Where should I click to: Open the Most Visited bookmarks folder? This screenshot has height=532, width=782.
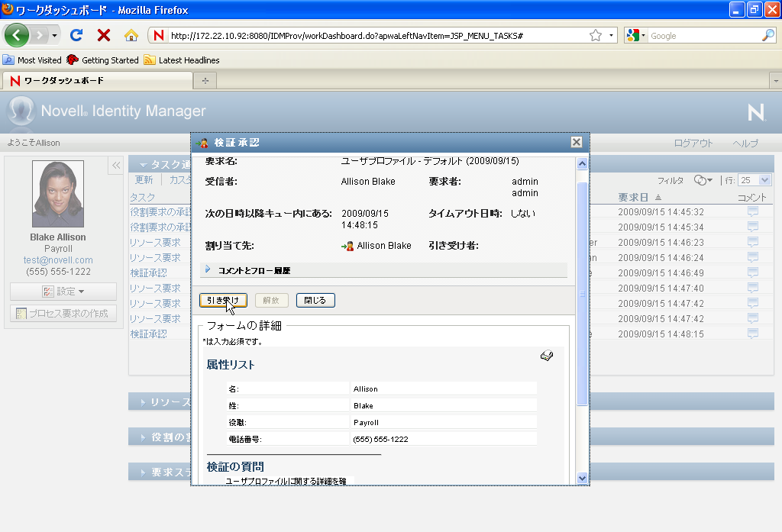click(x=32, y=60)
